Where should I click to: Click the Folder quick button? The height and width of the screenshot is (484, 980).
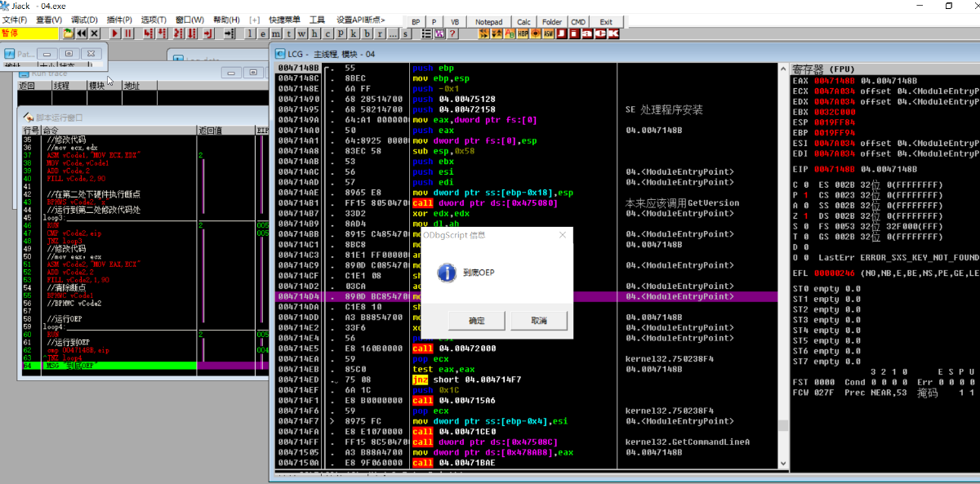[x=552, y=22]
